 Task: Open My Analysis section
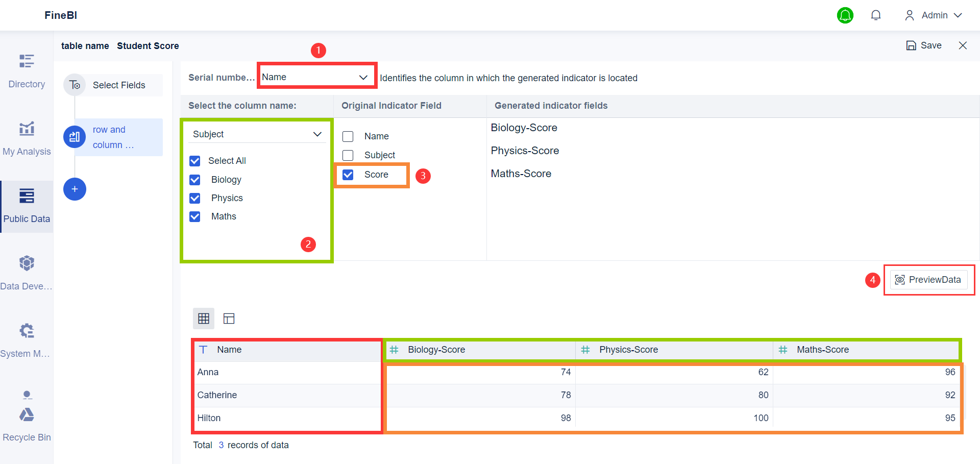point(26,135)
